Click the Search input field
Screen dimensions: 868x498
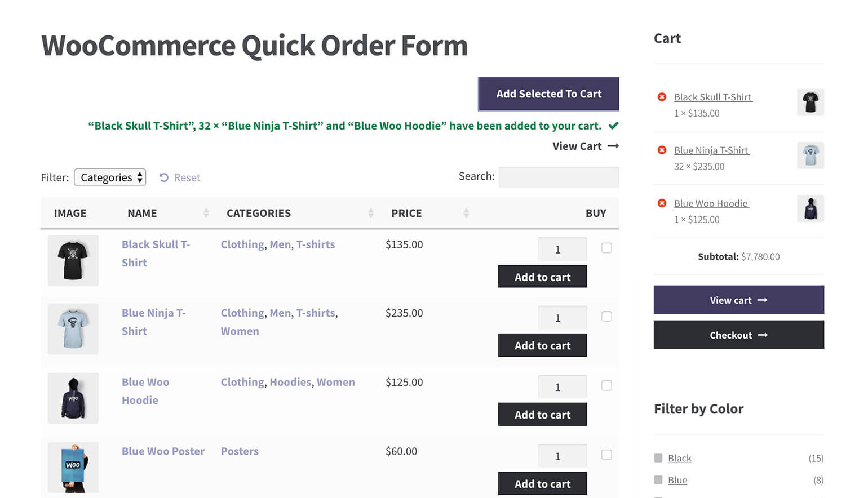coord(559,177)
